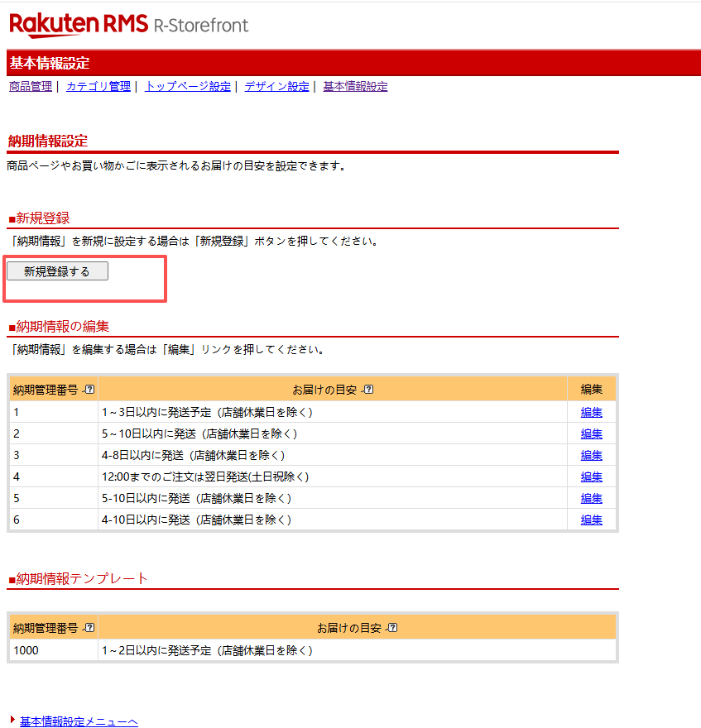Select text 5～10日以内に発送（店舗休業日を除く）
This screenshot has height=728, width=701.
tap(199, 433)
